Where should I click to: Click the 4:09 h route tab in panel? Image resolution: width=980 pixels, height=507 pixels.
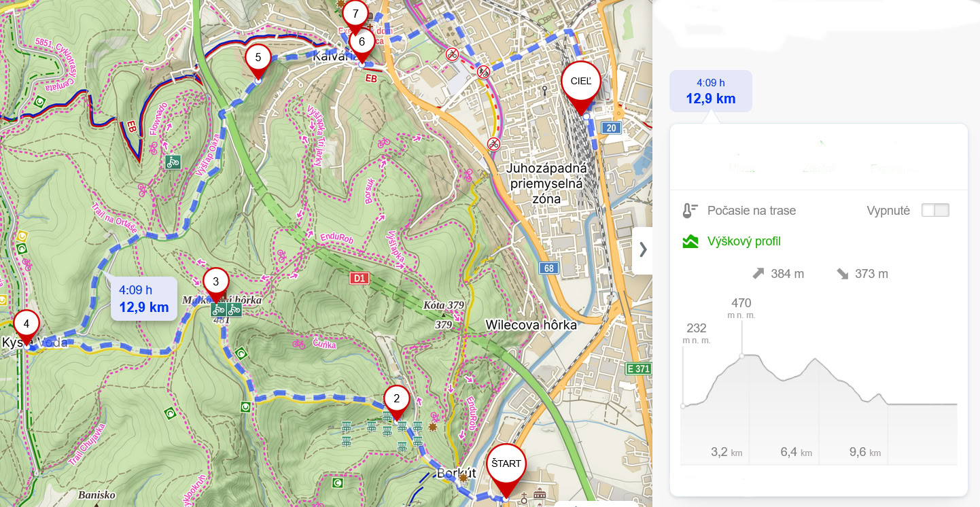coord(710,91)
